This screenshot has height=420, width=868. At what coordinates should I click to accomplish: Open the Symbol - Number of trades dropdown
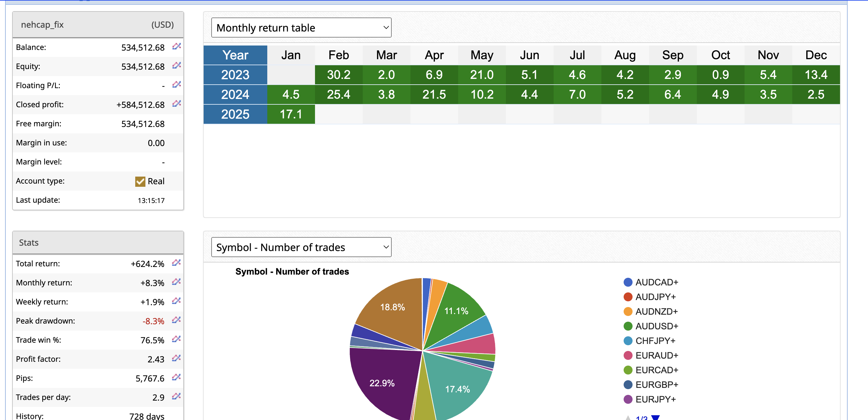click(301, 247)
